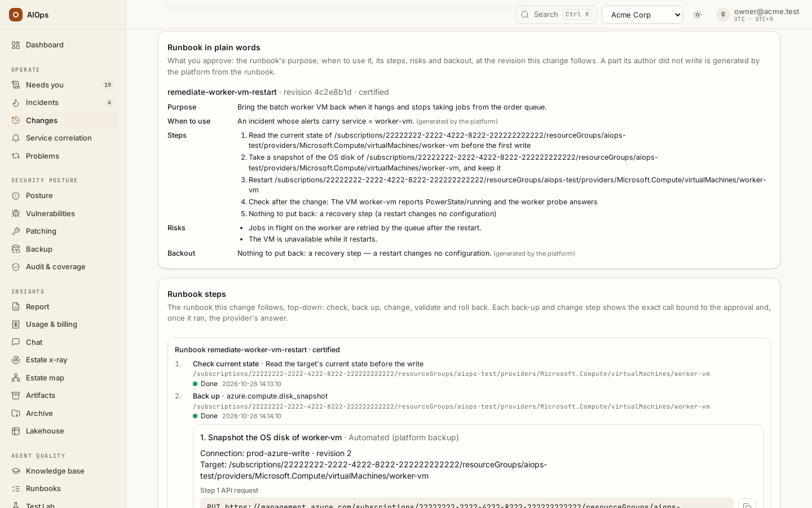Click the Changes history icon

(16, 121)
